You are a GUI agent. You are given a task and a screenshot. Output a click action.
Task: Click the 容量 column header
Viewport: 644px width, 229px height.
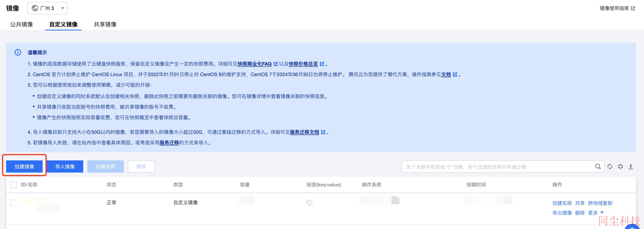pos(245,185)
